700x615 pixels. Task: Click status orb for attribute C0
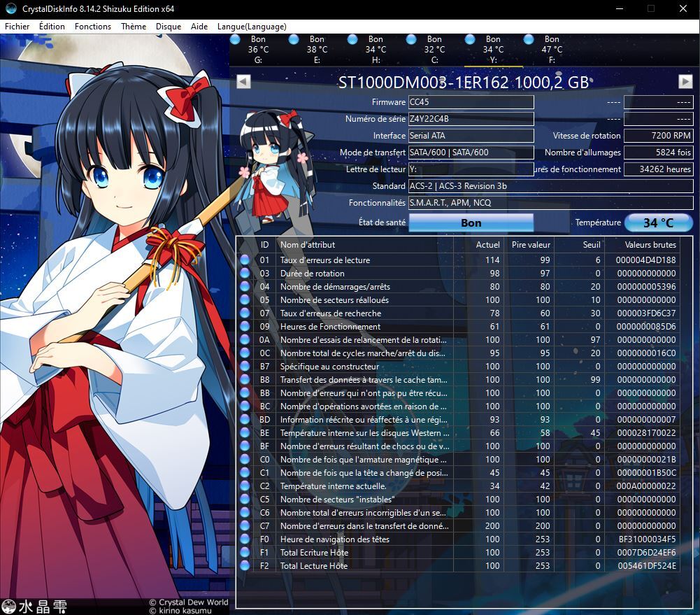245,459
